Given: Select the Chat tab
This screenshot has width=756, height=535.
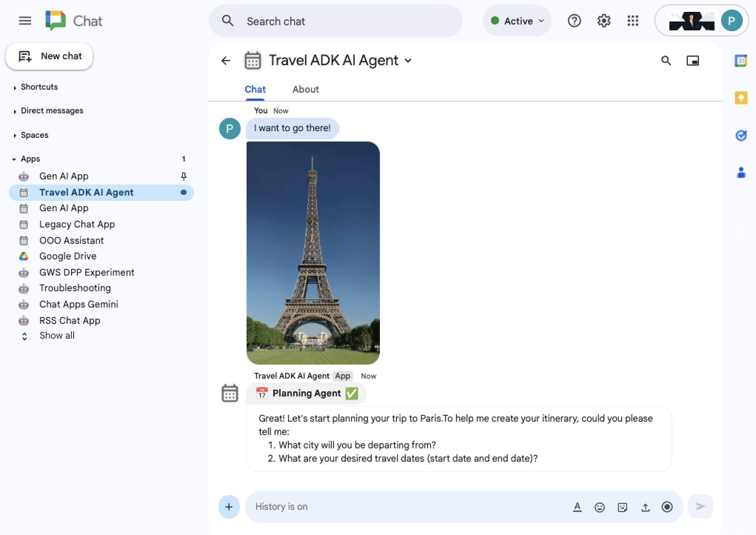Looking at the screenshot, I should pyautogui.click(x=255, y=89).
